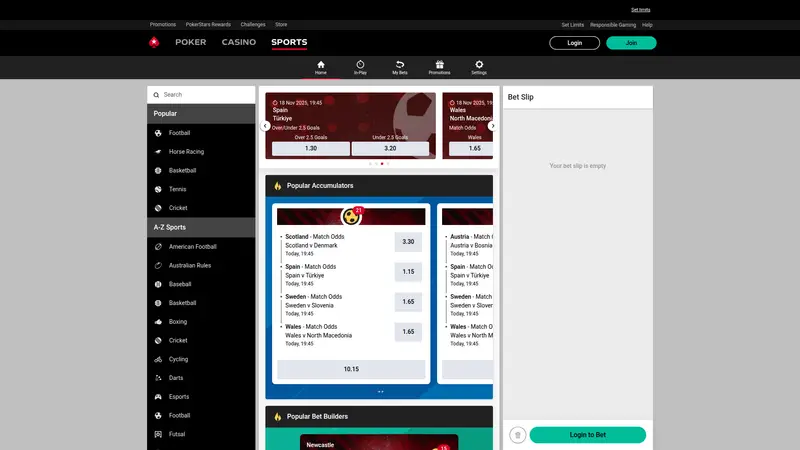Select Wales odds 1.65 in featured card
Viewport: 800px width, 450px height.
coord(471,148)
